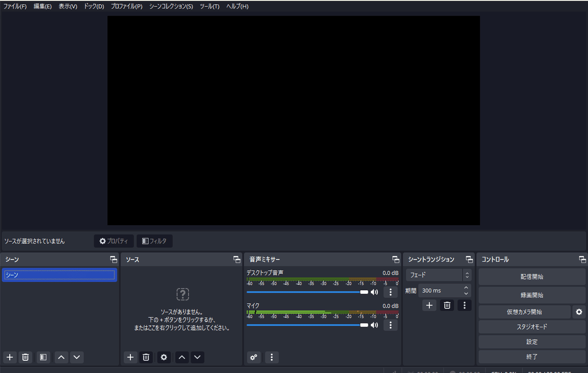Open transition three-dot properties menu
Image resolution: width=588 pixels, height=373 pixels.
coord(465,305)
